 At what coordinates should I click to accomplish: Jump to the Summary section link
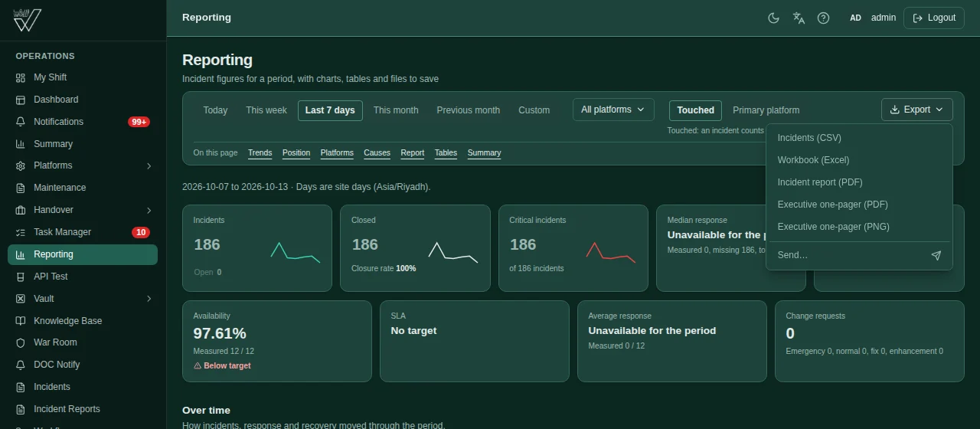coord(484,153)
